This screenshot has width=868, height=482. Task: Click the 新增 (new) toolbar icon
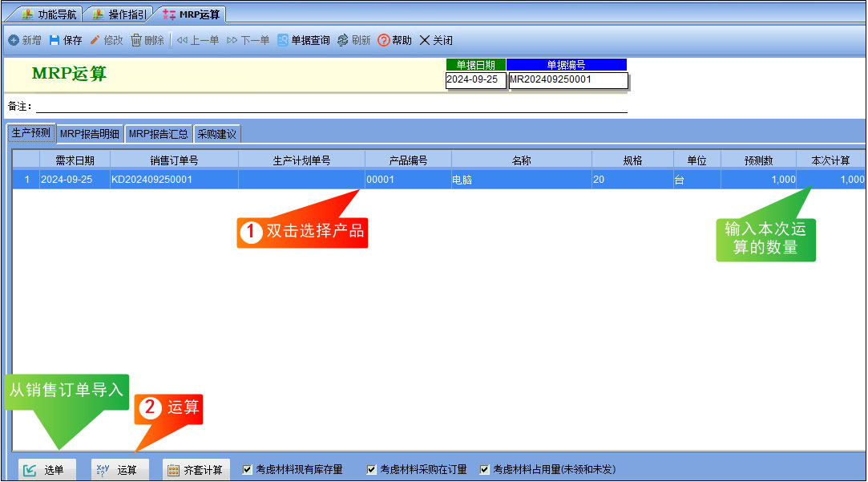click(x=14, y=40)
